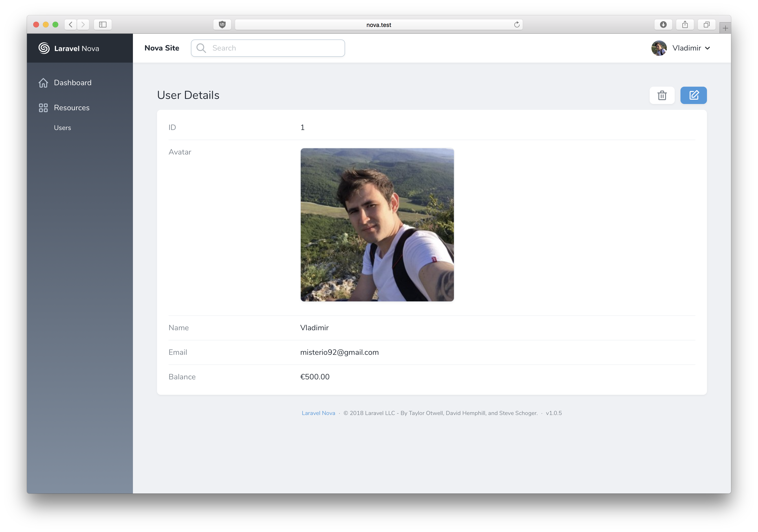Click the browser share icon
The width and height of the screenshot is (758, 532).
pyautogui.click(x=685, y=24)
